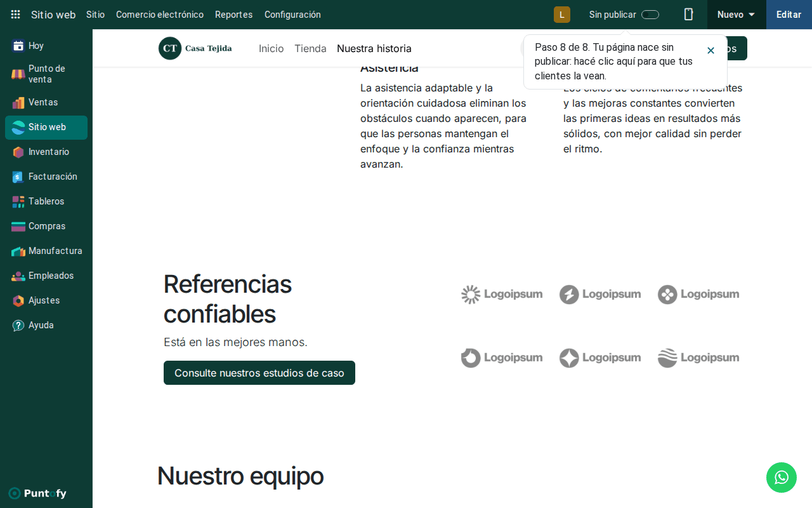Open the Tableros dashboard icon
The image size is (812, 508).
coord(18,201)
